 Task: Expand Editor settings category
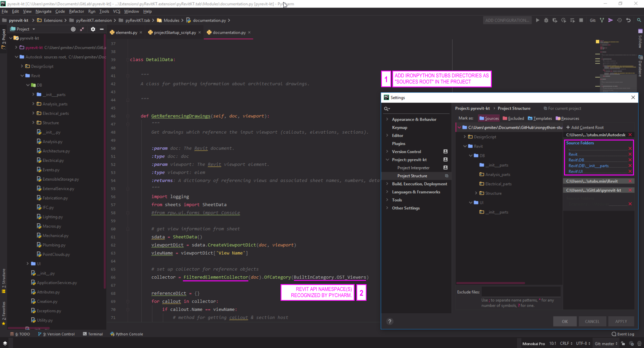pos(387,135)
